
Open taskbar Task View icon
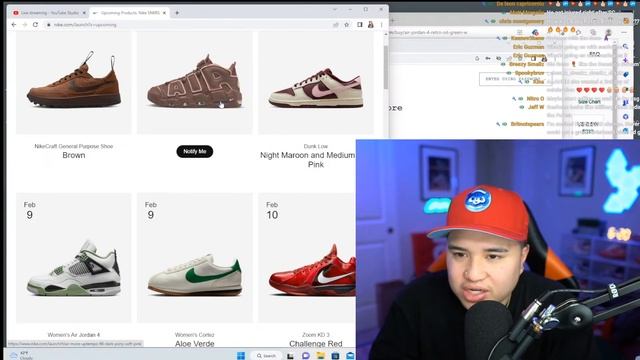click(x=290, y=356)
